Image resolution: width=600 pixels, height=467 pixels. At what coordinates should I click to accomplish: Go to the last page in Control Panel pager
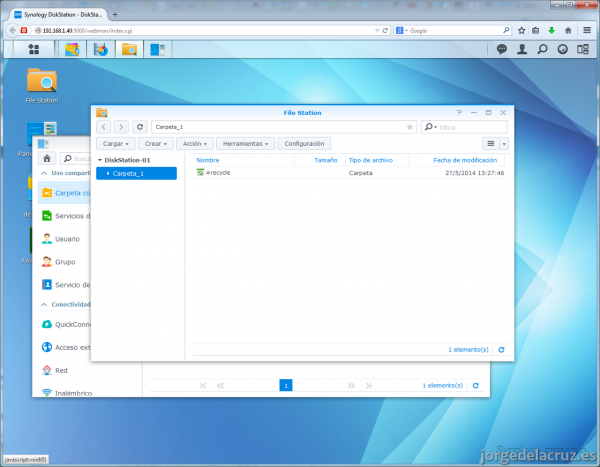[x=368, y=385]
